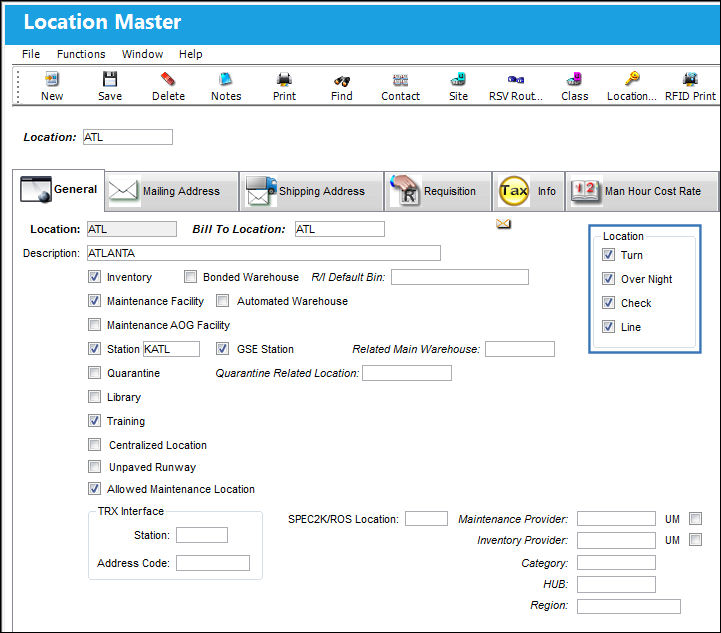Open the Man Hour Cost Rate tab
Screen dimensions: 721x633
[x=641, y=191]
